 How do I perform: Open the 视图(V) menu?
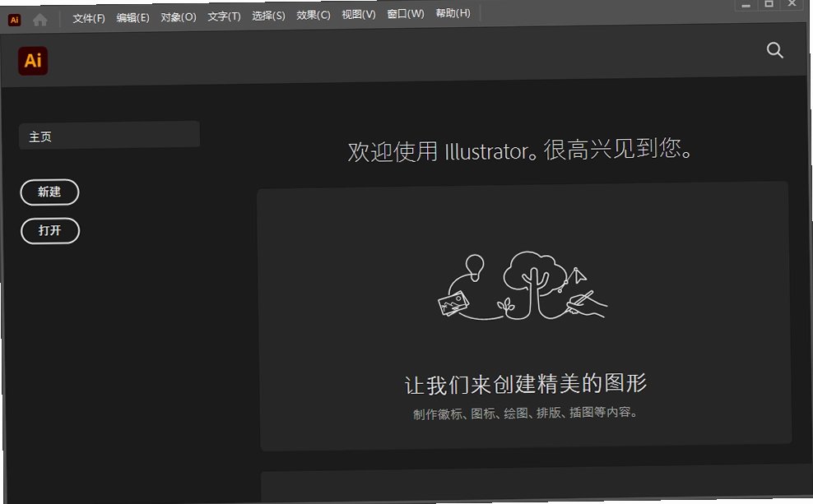(358, 15)
